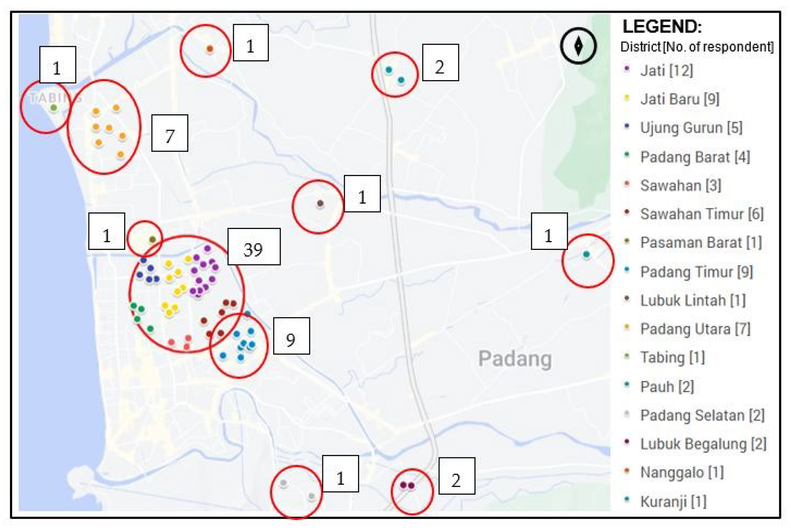Click the left Lubuk Begalung purple marker

click(x=403, y=485)
